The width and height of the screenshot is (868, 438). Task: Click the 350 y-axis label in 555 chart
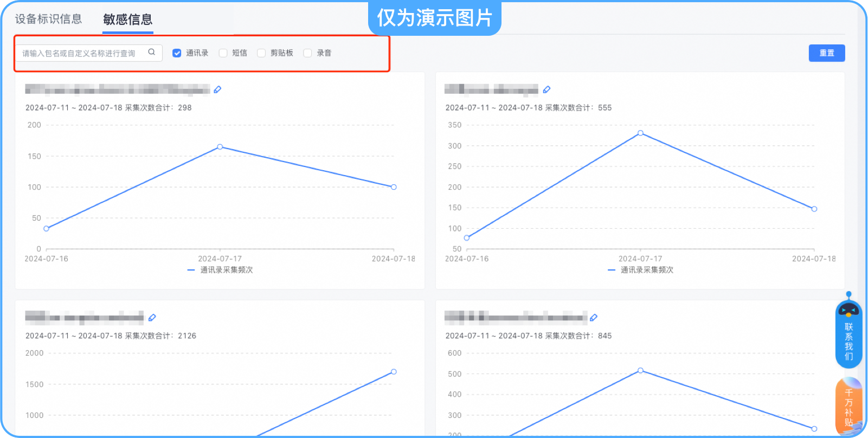(x=455, y=125)
